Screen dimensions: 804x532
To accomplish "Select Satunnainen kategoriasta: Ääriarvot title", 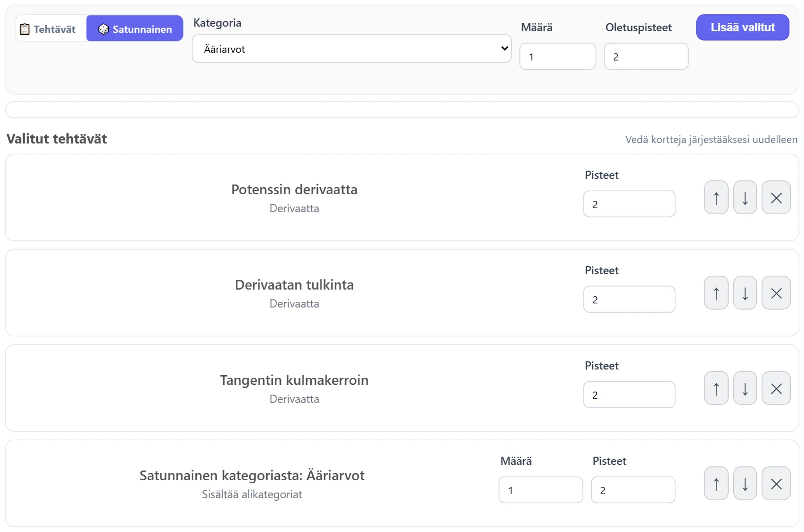I will click(252, 476).
